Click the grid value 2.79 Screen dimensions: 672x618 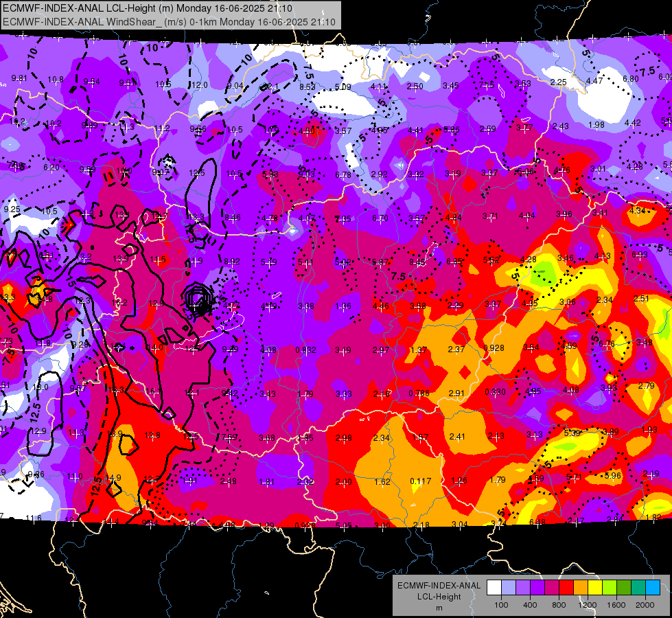click(646, 385)
